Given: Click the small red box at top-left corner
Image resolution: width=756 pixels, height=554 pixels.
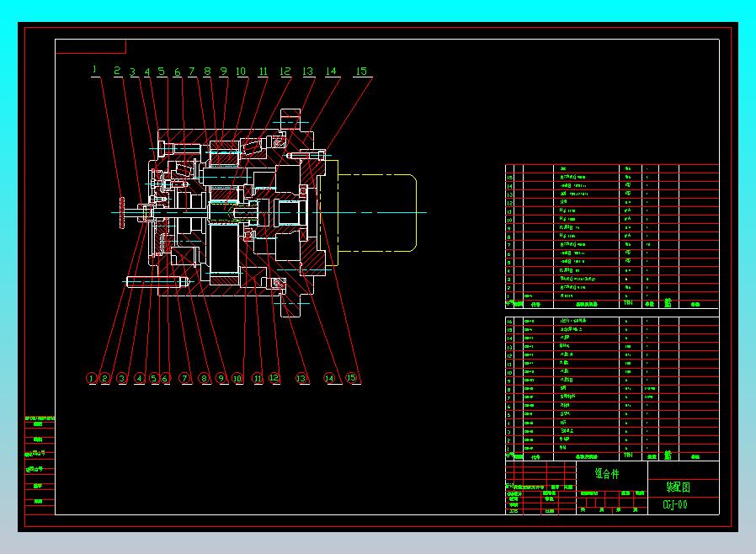Looking at the screenshot, I should [x=90, y=46].
